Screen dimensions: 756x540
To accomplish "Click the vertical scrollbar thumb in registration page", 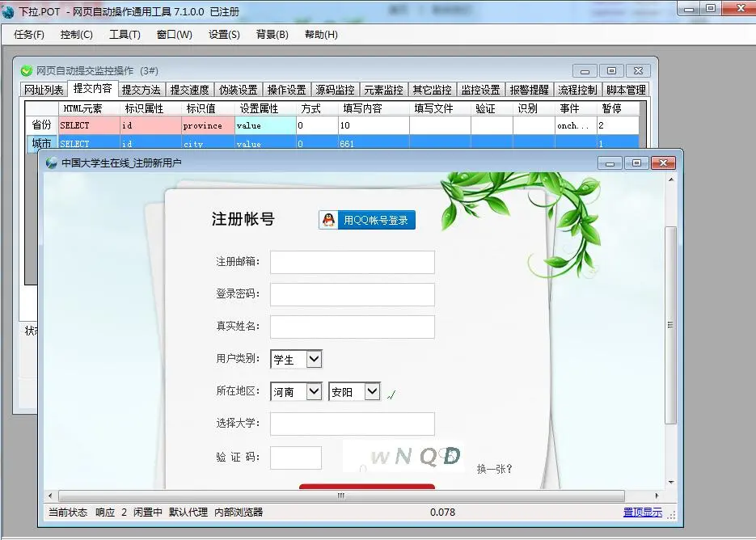I will pyautogui.click(x=670, y=325).
